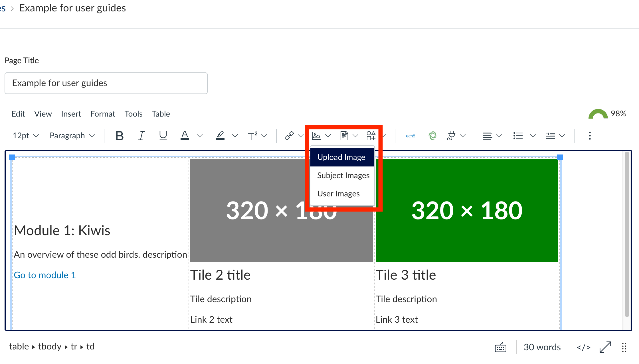Click the Tile 3 title heading
The width and height of the screenshot is (639, 364).
coord(406,275)
